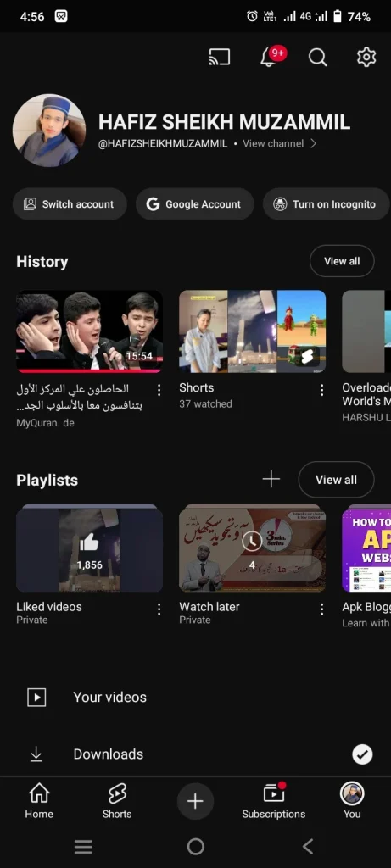This screenshot has width=391, height=868.
Task: Open Downloads row
Action: click(195, 754)
